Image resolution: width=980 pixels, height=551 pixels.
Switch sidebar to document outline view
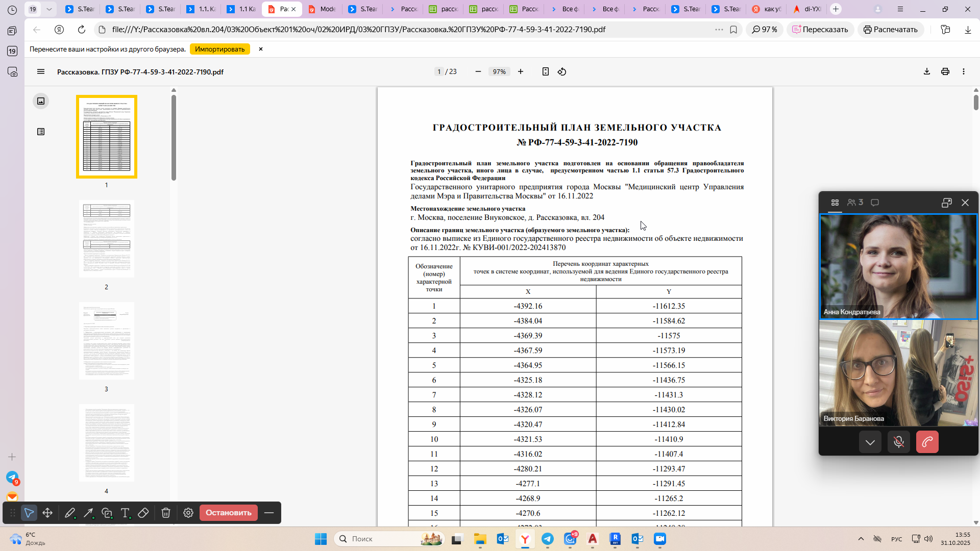tap(41, 132)
